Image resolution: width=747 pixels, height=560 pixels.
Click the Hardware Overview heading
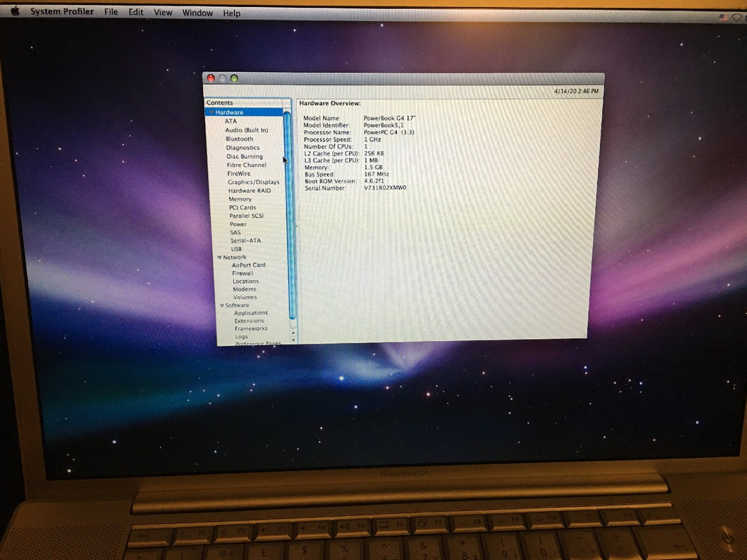[330, 104]
